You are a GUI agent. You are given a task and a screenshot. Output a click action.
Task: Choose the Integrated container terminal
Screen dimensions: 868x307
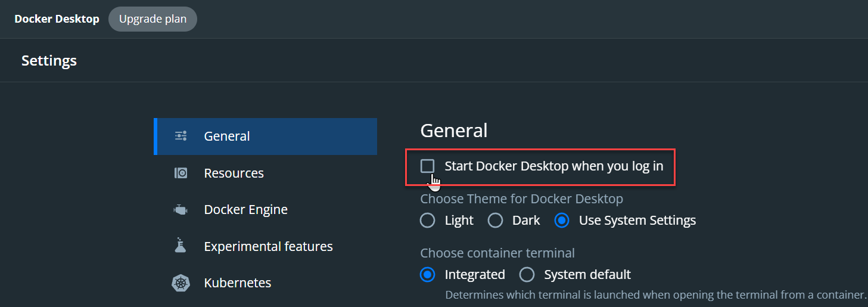[427, 275]
